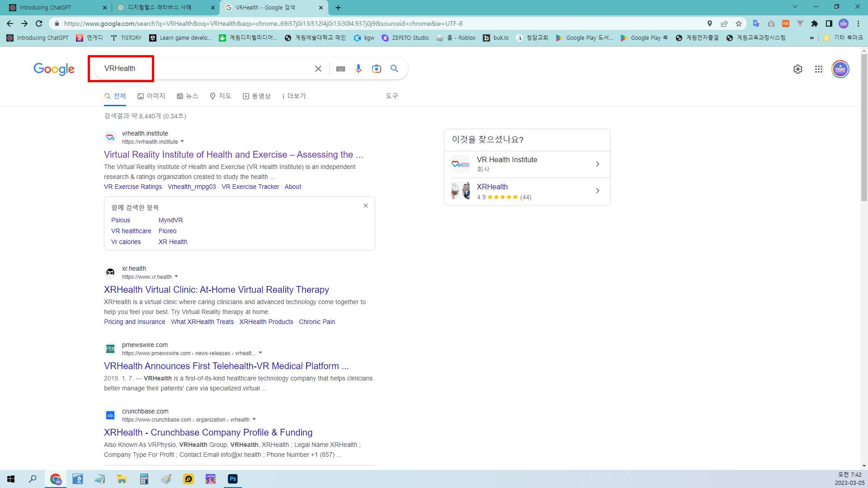Go forward with browser forward arrow

(x=24, y=23)
